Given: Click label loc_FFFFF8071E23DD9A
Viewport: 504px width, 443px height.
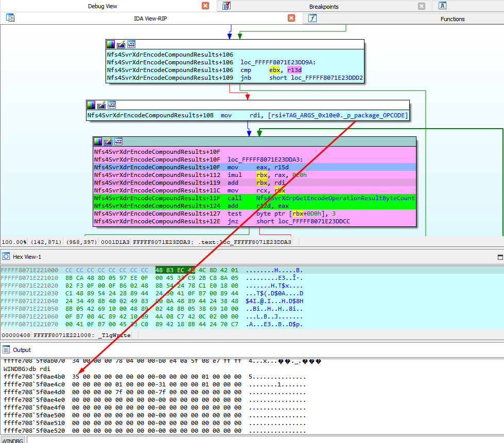Looking at the screenshot, I should (277, 62).
